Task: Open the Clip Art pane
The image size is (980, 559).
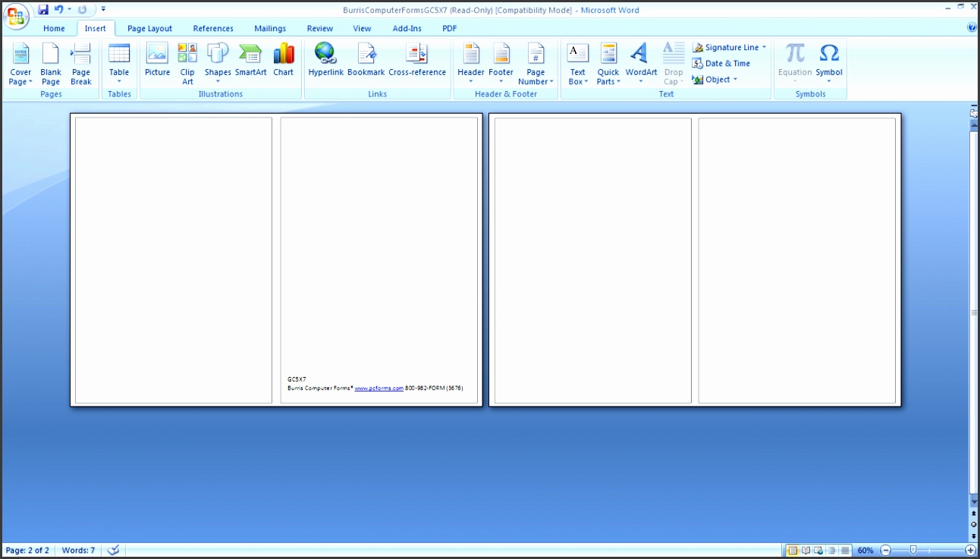Action: (187, 62)
